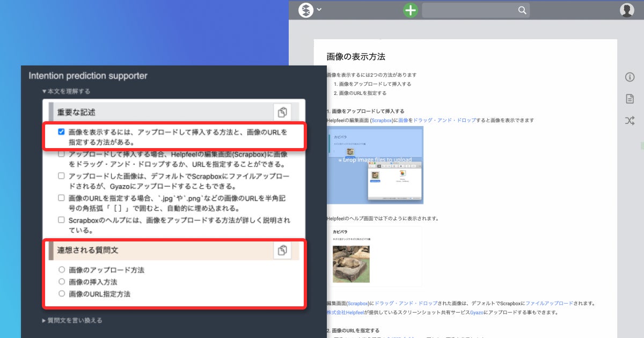
Task: Click the list item 2. 画像のURLを指定する in the intro
Action: click(x=360, y=93)
